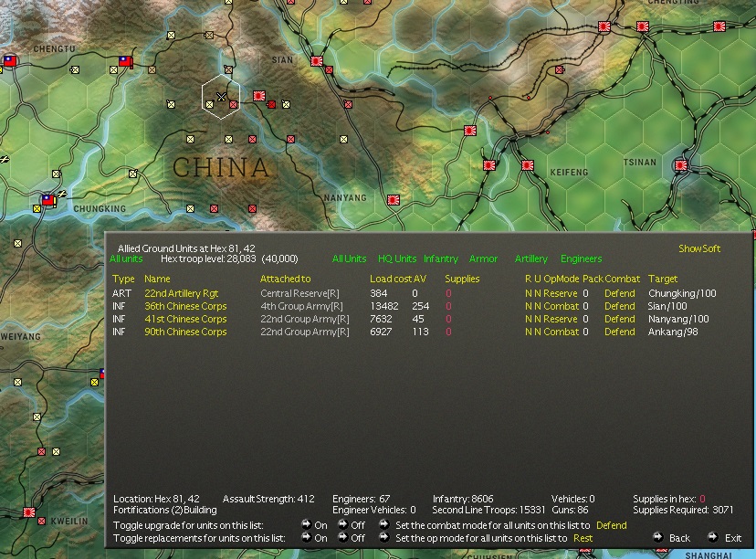756x559 pixels.
Task: Sort list by OpMode column header
Action: [x=562, y=279]
